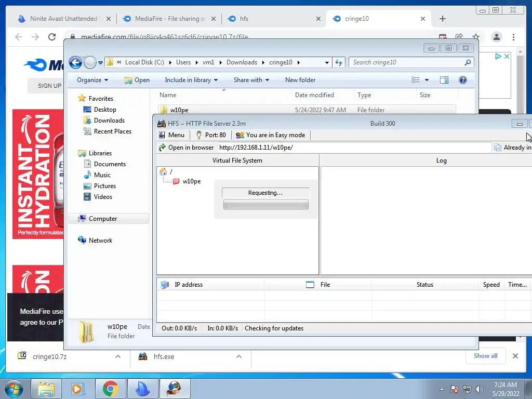Select Desktop under Favorites

pos(100,110)
